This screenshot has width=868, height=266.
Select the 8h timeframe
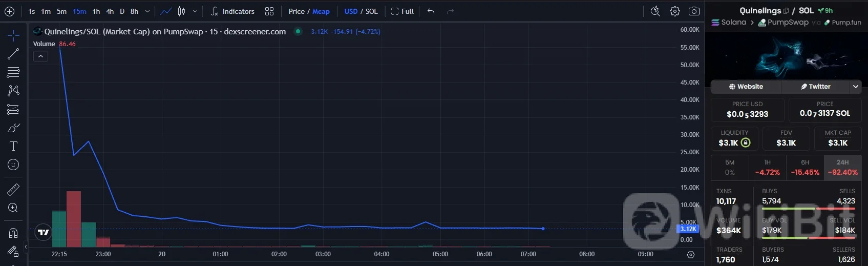coord(134,11)
